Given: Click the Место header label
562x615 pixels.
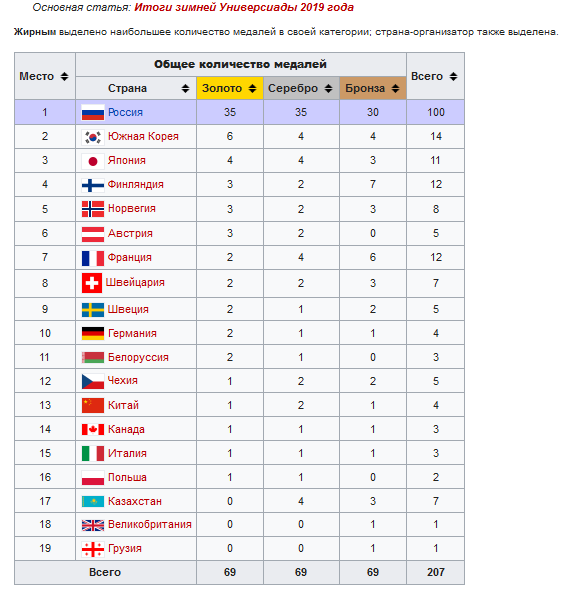Looking at the screenshot, I should coord(36,76).
